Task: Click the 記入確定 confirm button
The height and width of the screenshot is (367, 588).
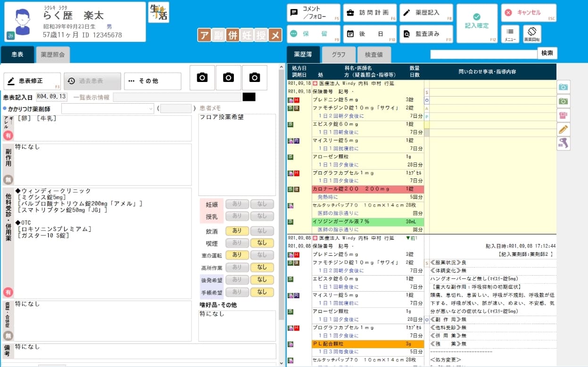Action: [x=477, y=23]
